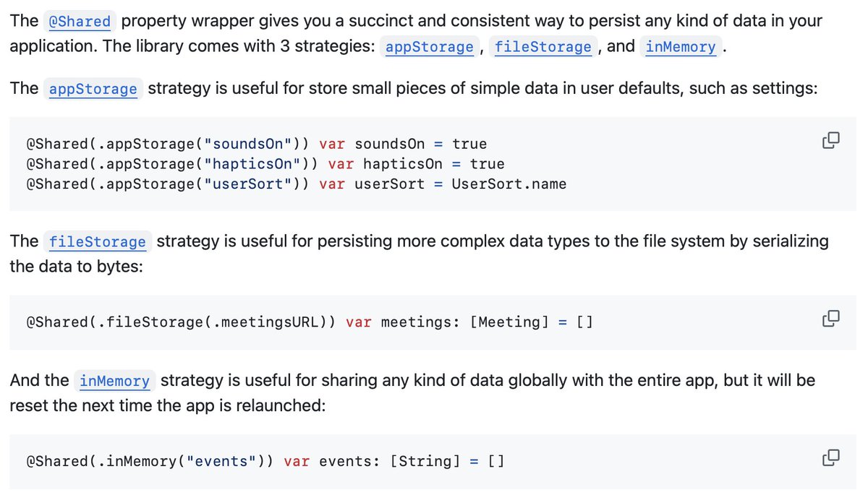
Task: Click the userSort code line
Action: (x=297, y=184)
